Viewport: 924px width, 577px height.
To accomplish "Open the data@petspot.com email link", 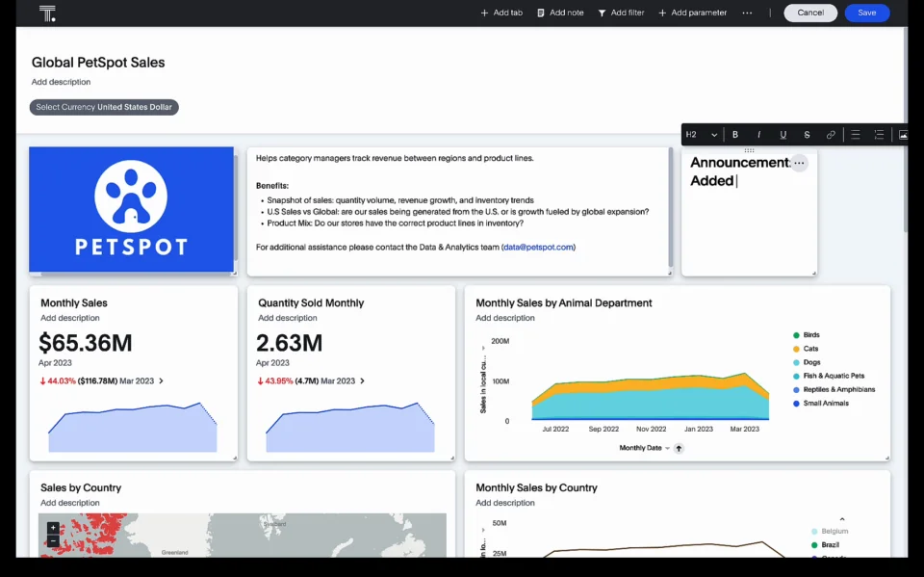I will [x=538, y=248].
